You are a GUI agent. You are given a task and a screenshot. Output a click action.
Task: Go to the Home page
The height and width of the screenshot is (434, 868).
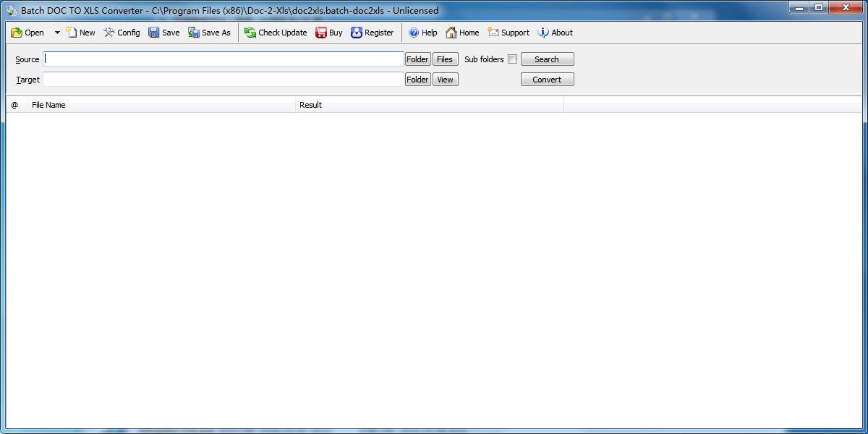pos(462,33)
